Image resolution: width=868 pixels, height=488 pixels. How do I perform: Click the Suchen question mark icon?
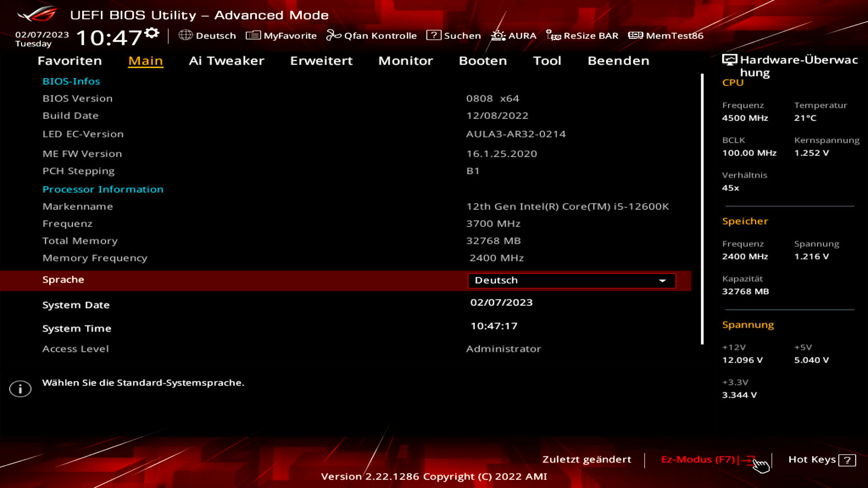(x=433, y=35)
